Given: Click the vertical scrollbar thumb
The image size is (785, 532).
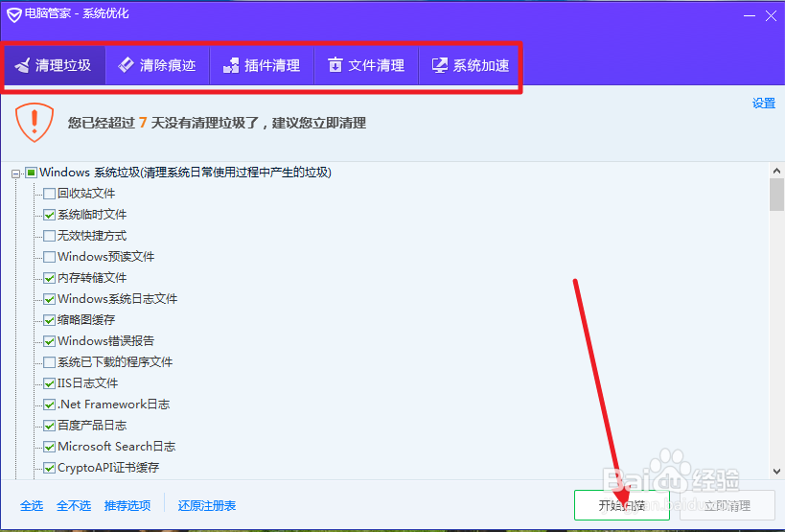Looking at the screenshot, I should (x=776, y=195).
